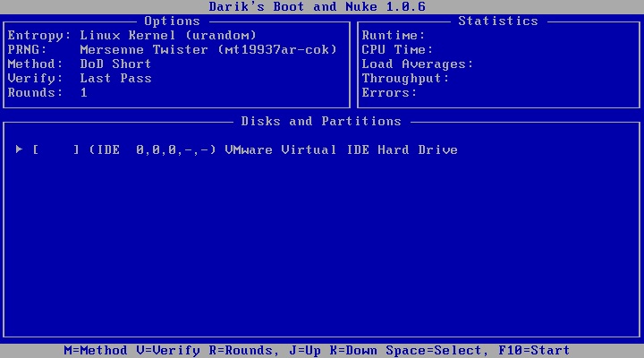Click the PRNG: label in Options

click(28, 50)
